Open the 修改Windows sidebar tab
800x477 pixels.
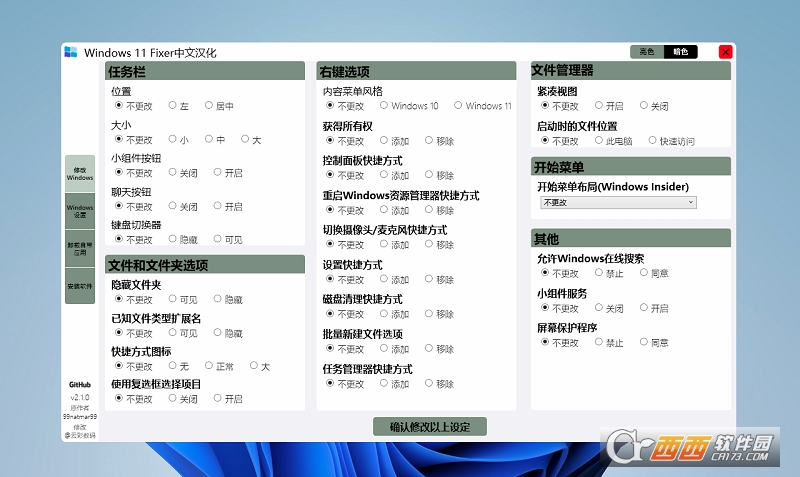(80, 173)
